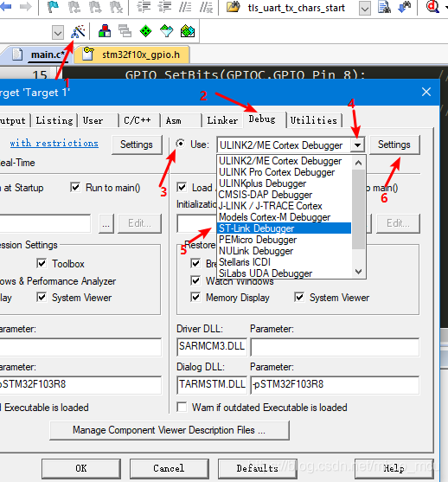This screenshot has width=448, height=482.
Task: Click the unindent selected lines icon
Action: pyautogui.click(x=164, y=7)
